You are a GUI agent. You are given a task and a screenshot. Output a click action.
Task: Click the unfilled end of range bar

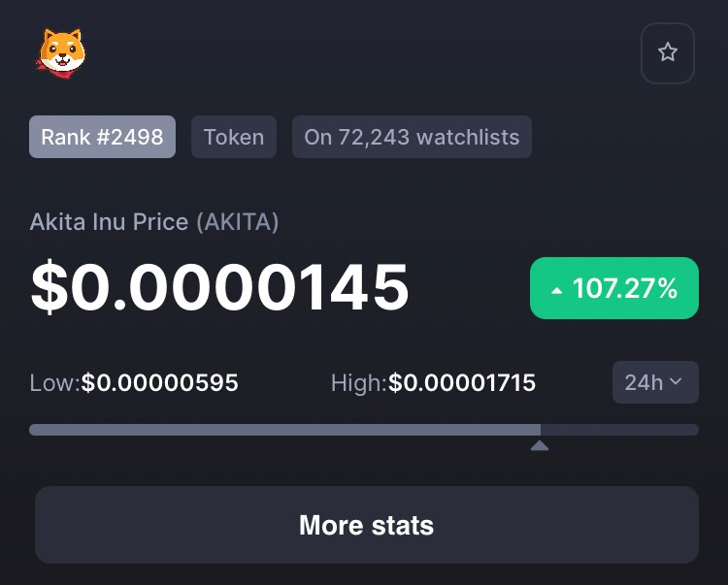620,430
